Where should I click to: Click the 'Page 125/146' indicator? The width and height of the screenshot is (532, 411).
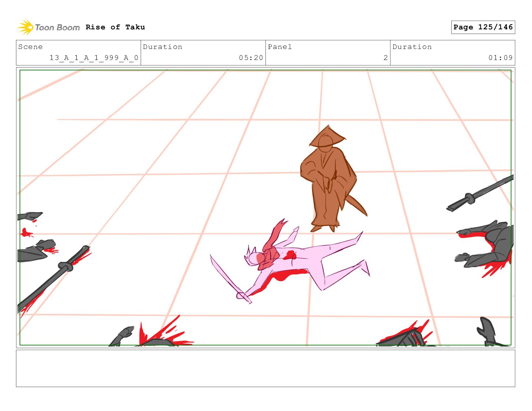pos(483,27)
